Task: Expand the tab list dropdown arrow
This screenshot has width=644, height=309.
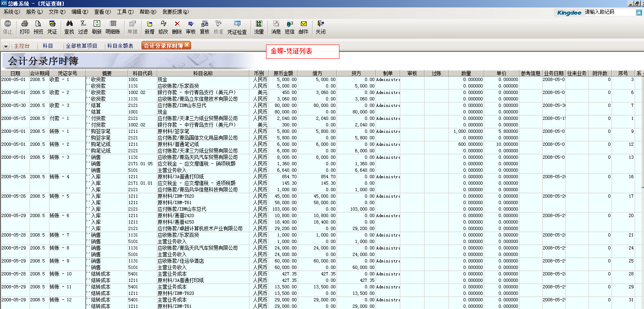Action: click(x=6, y=46)
